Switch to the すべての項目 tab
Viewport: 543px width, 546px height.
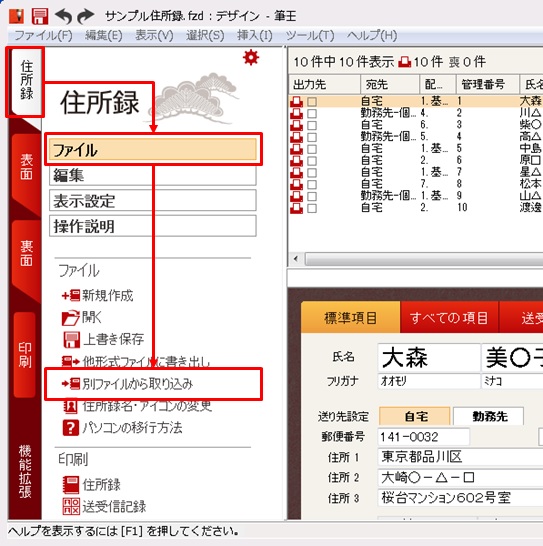click(x=449, y=318)
